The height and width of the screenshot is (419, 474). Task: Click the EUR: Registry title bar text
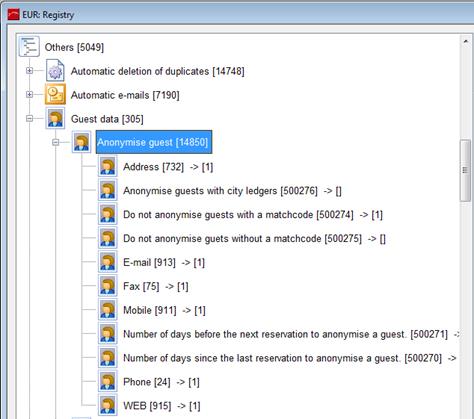tap(48, 15)
